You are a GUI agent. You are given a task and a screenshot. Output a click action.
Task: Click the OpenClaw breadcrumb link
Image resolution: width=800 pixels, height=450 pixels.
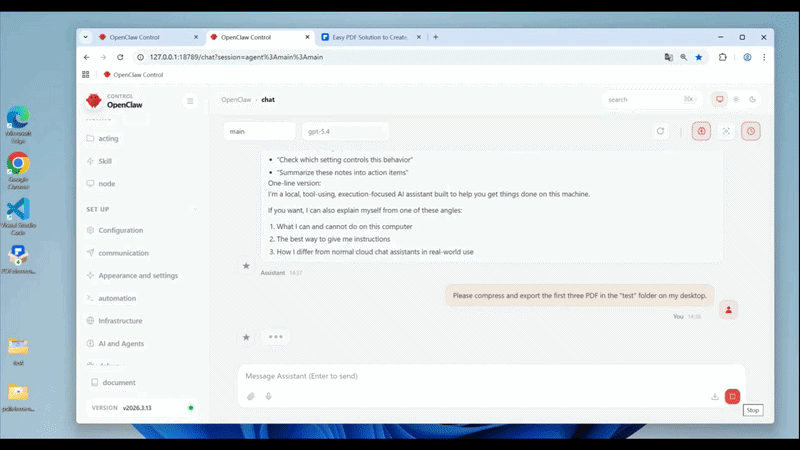(236, 99)
